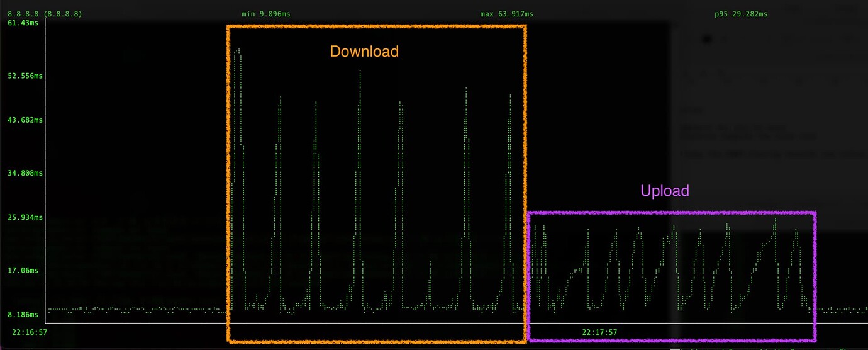Select the min 9.096ms statistic
868x350 pixels.
click(266, 14)
